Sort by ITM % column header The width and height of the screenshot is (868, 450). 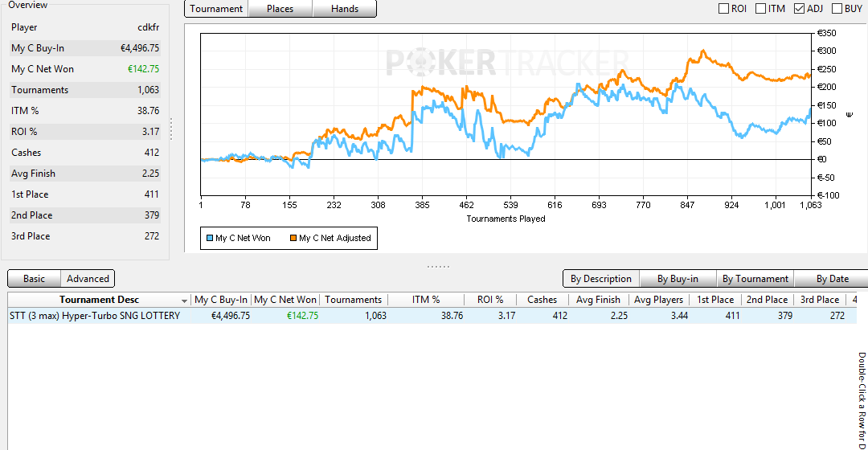point(426,300)
